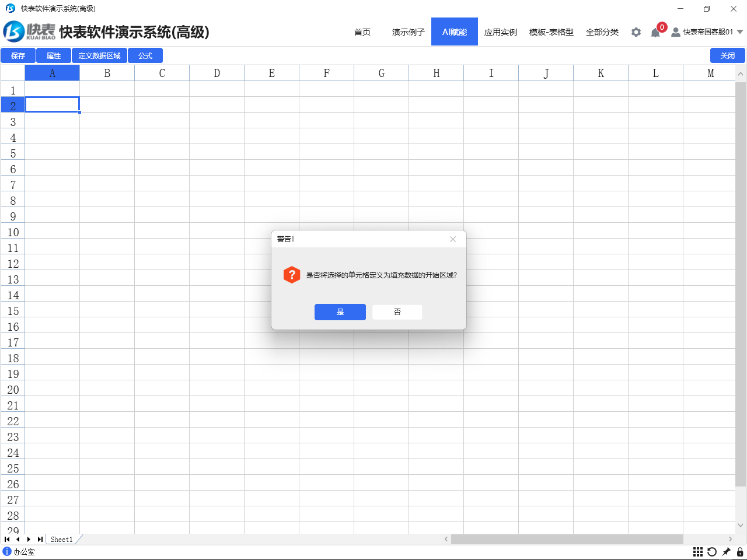Click the lock icon in status bar
Screen dimensions: 747x560
pyautogui.click(x=740, y=552)
